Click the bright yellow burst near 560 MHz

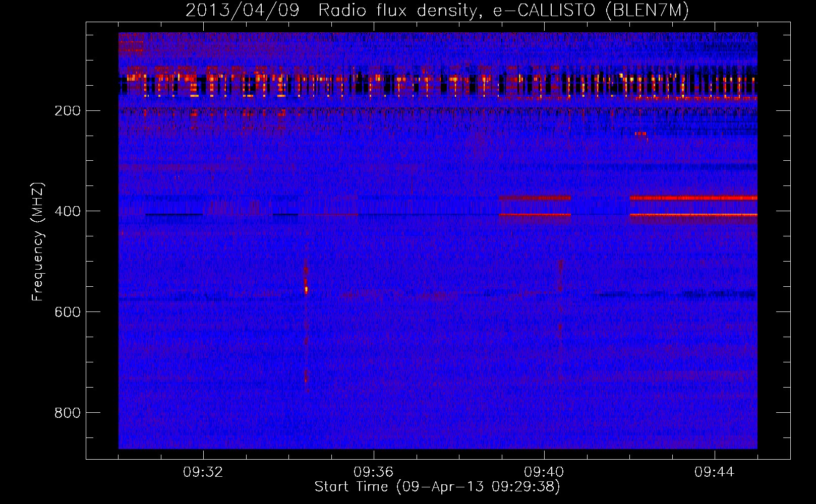(x=306, y=289)
